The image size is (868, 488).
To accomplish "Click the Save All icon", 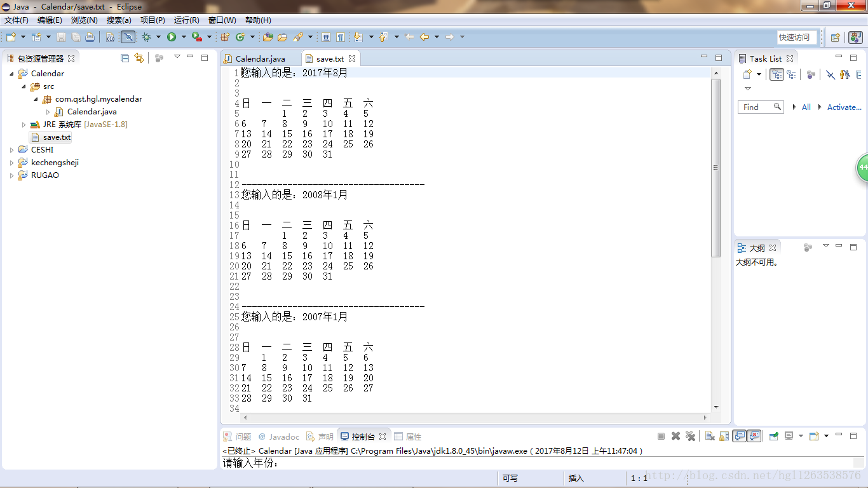I will tap(76, 37).
